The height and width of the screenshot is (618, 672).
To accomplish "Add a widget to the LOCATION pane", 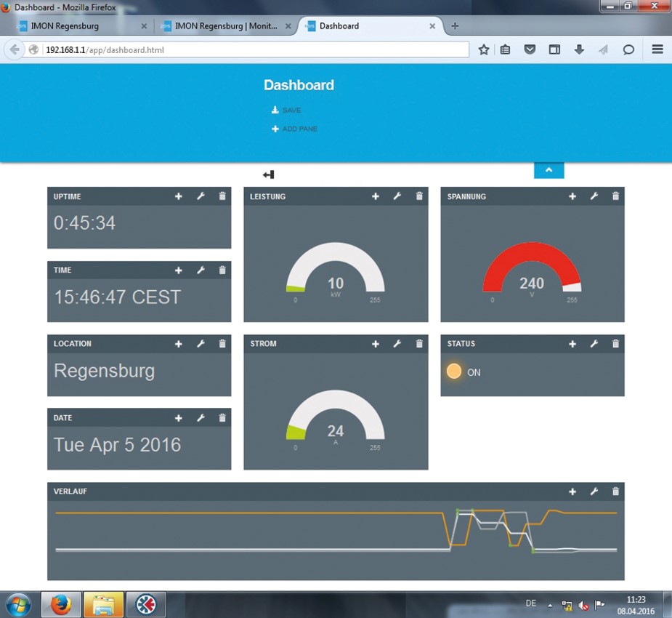I will click(x=179, y=344).
